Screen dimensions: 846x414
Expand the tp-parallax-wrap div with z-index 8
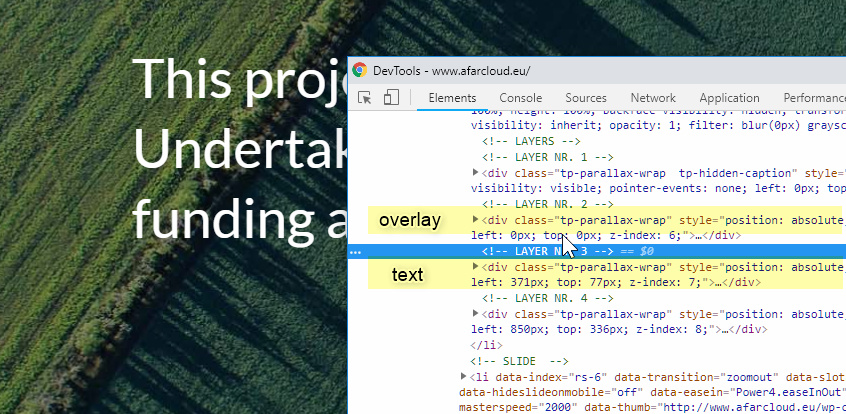tap(475, 314)
